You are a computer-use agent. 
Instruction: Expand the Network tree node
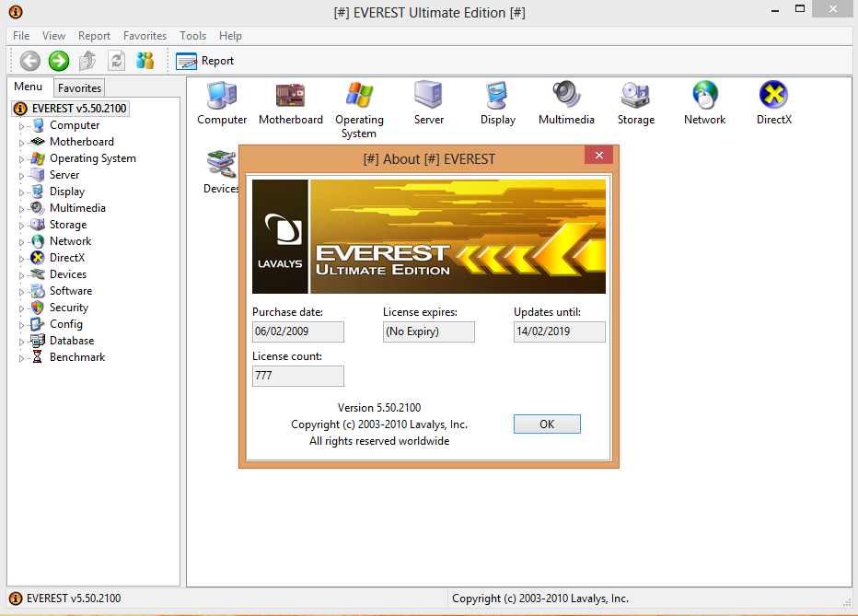click(x=21, y=242)
